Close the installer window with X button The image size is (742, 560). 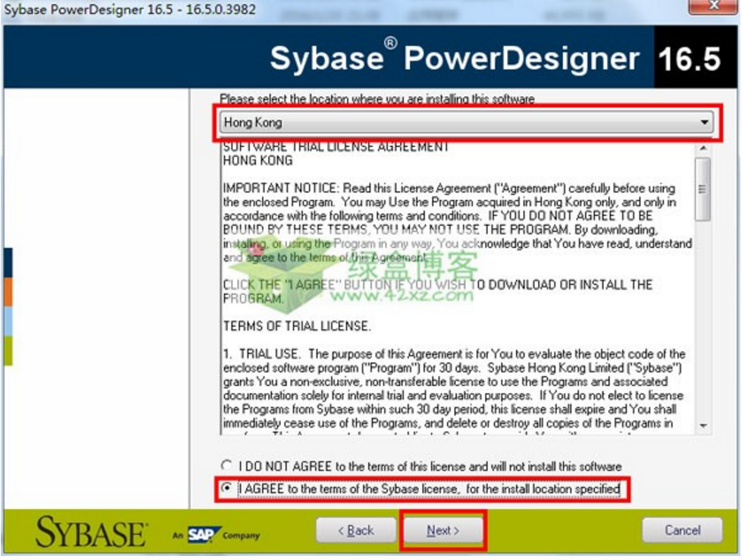tap(713, 6)
